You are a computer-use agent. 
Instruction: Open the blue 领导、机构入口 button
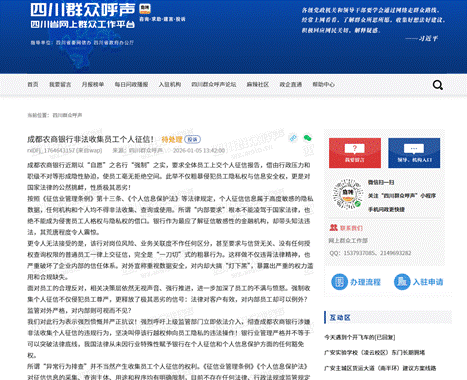[x=414, y=153]
